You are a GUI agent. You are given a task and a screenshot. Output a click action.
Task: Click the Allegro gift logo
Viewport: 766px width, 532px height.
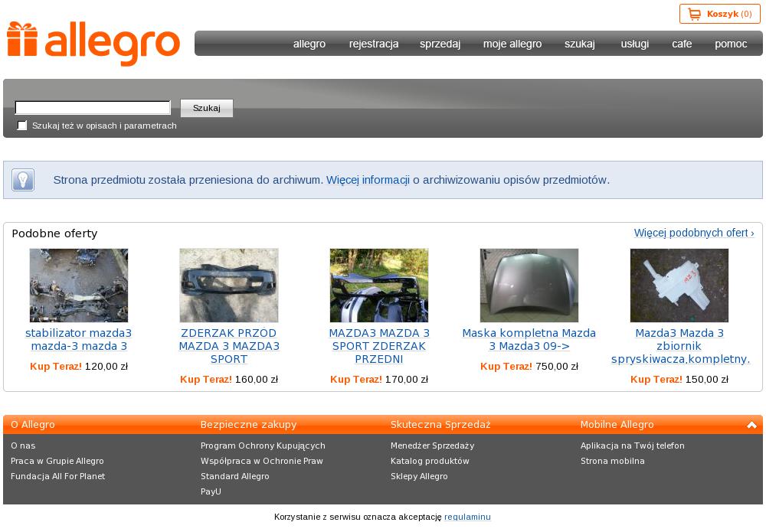[93, 44]
